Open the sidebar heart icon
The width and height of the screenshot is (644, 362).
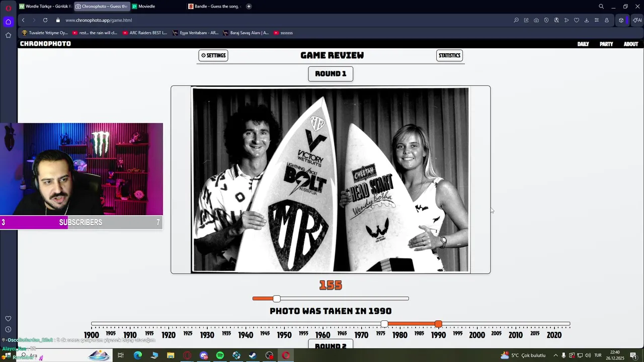8,319
